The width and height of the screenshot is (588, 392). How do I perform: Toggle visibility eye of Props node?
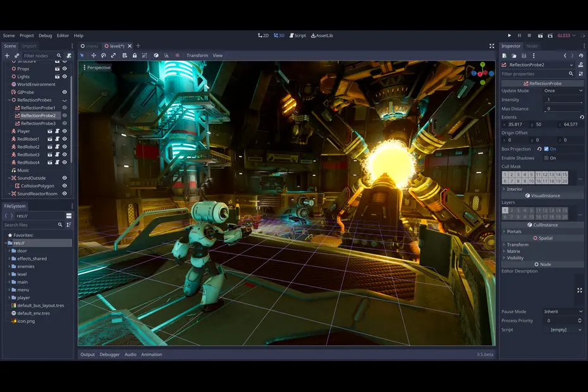[64, 69]
